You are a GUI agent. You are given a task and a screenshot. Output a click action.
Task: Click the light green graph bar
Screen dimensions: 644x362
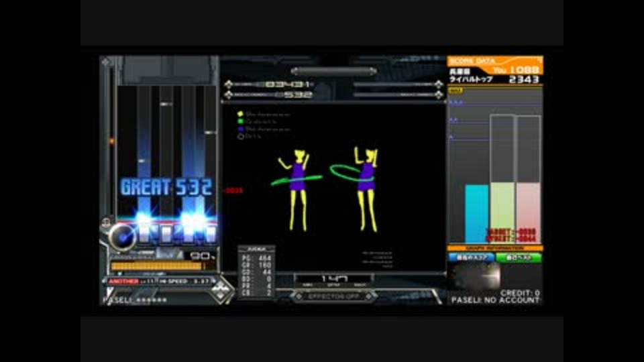coord(502,213)
